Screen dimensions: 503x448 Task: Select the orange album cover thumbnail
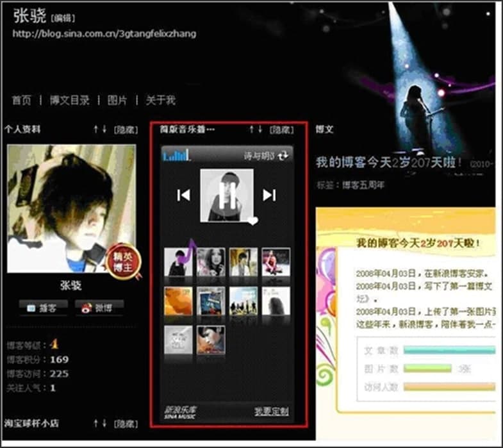point(178,301)
